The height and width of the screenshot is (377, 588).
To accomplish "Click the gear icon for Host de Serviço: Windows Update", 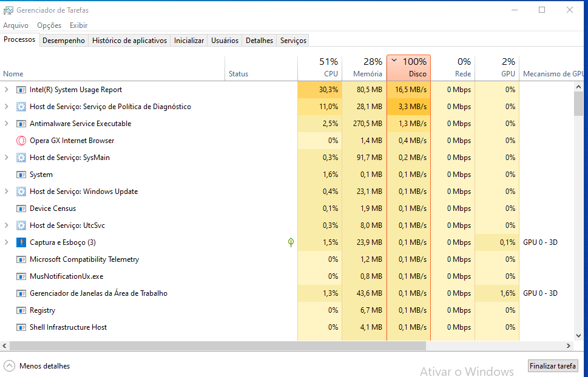I will coord(21,192).
